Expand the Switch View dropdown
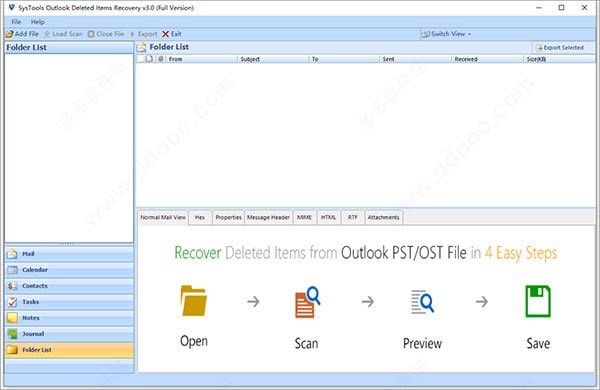 pos(446,34)
